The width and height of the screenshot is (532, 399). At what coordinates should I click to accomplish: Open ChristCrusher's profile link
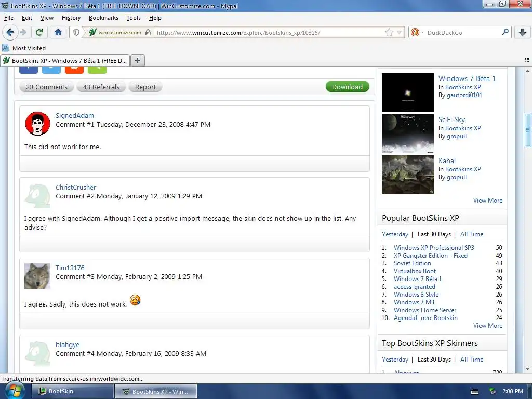[76, 187]
